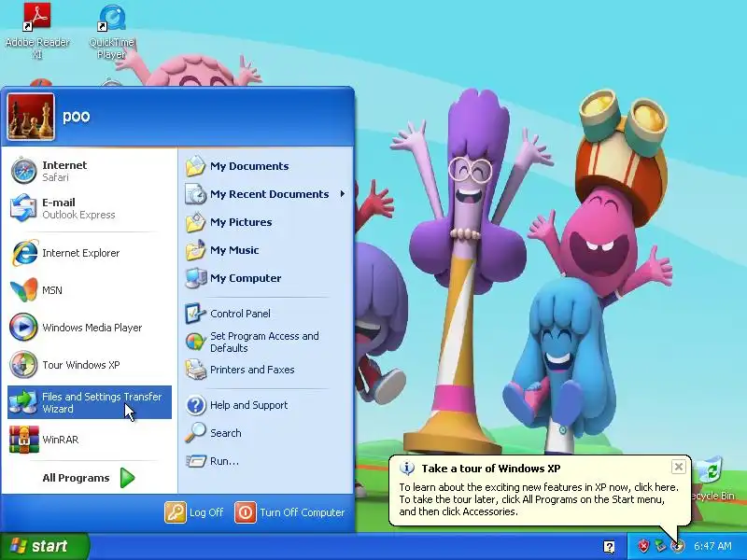Click the Tour Windows XP tray icon
This screenshot has height=560, width=747.
point(678,546)
